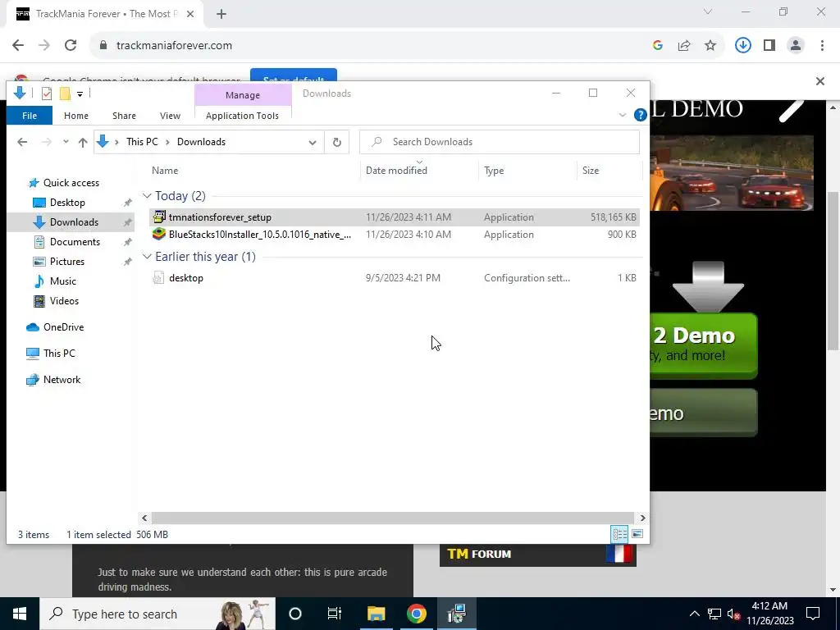This screenshot has height=630, width=840.
Task: Open the Home ribbon tab
Action: (76, 116)
